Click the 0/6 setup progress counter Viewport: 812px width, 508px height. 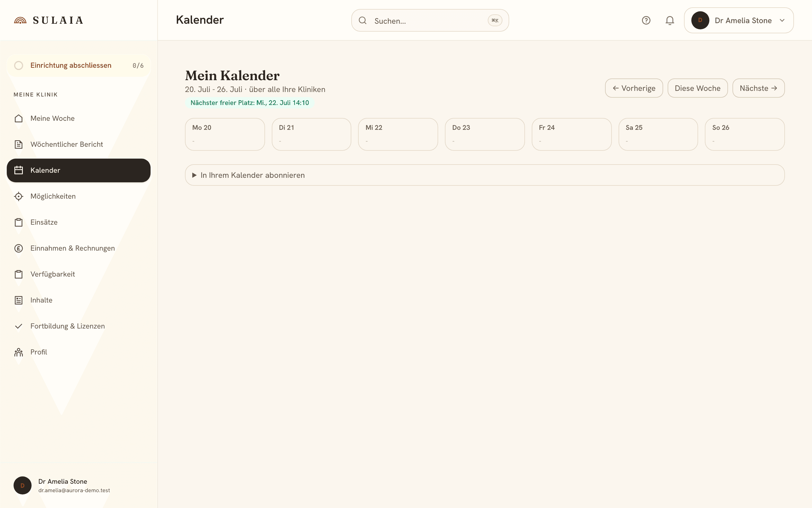tap(138, 65)
